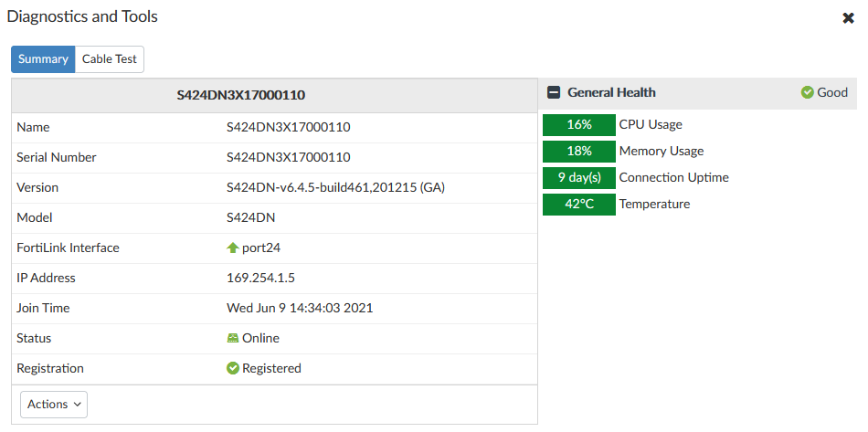This screenshot has width=868, height=432.
Task: Click the Join Time row label
Action: 43,308
